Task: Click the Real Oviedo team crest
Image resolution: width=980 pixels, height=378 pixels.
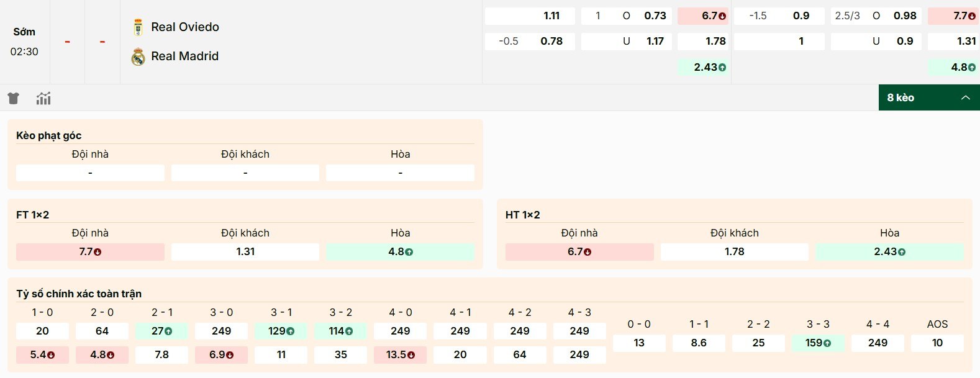Action: [138, 27]
